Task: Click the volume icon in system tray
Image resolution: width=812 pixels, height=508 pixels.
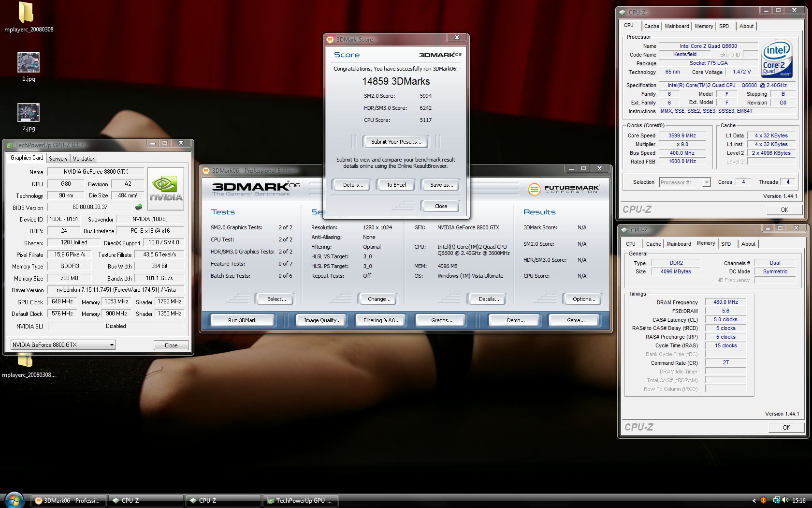Action: (x=785, y=500)
